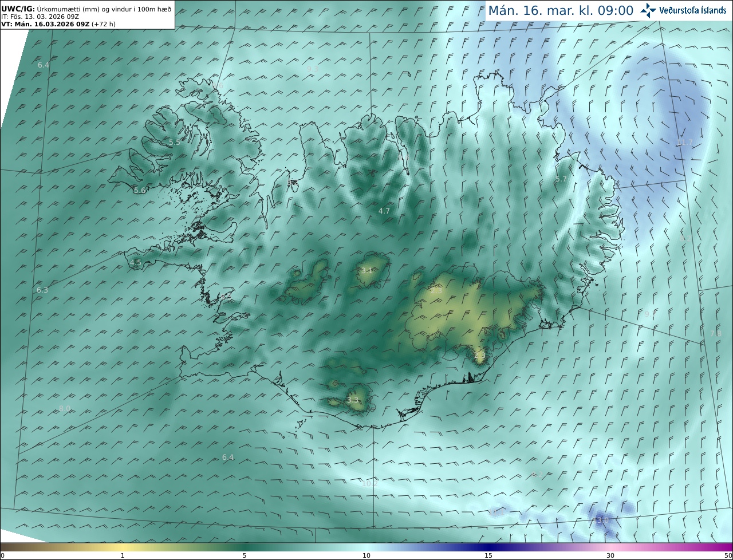The height and width of the screenshot is (560, 733).
Task: Click the 3.1 value label on the glacier
Action: (366, 270)
